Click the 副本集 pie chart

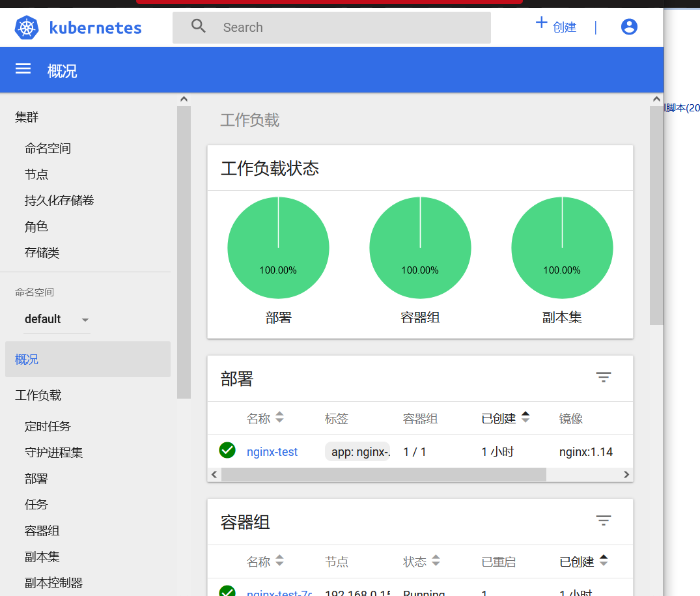coord(562,248)
